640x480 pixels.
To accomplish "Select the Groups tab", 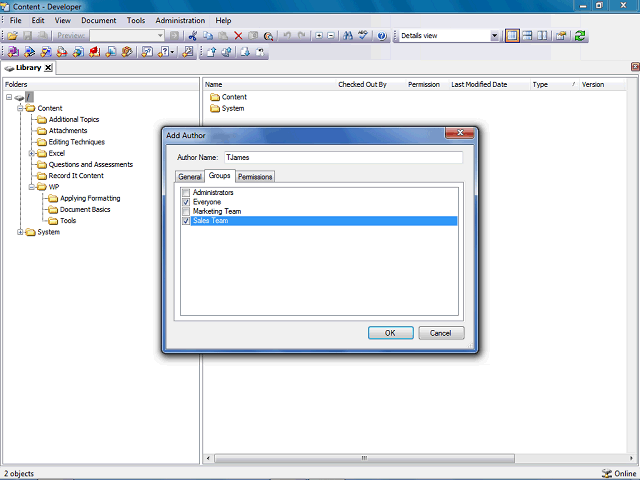I will coord(220,176).
